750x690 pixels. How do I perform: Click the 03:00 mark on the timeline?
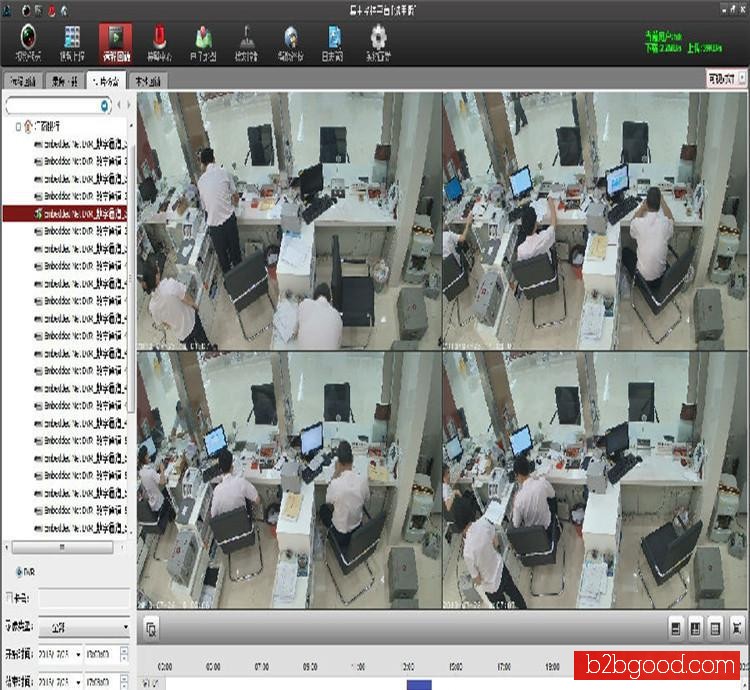(165, 667)
